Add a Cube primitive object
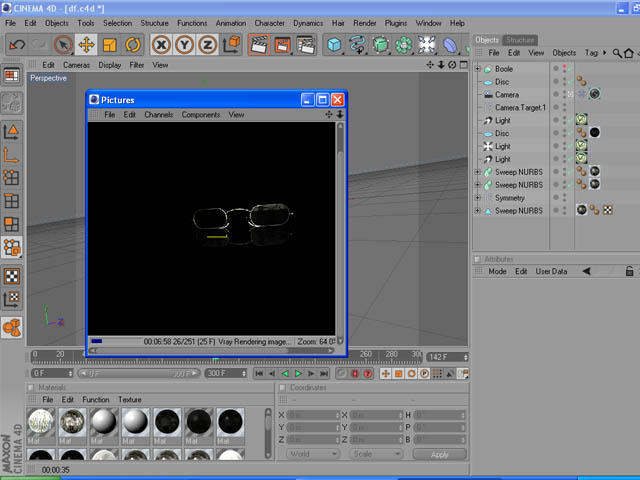 [333, 44]
